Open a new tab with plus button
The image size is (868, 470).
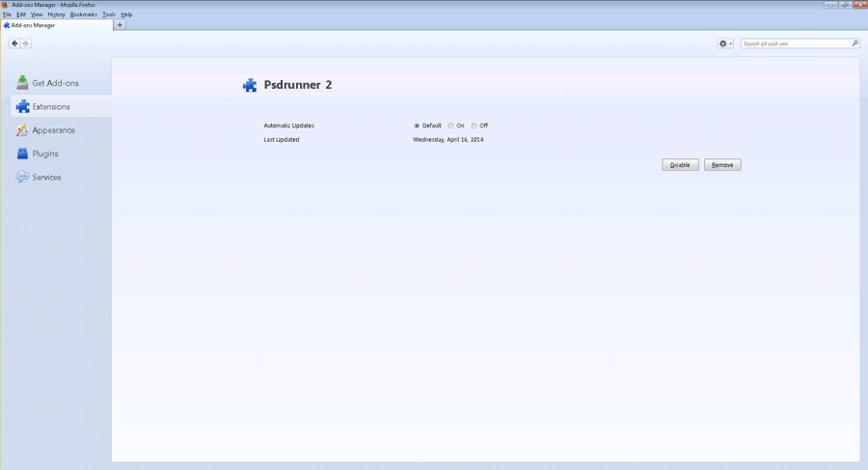120,25
